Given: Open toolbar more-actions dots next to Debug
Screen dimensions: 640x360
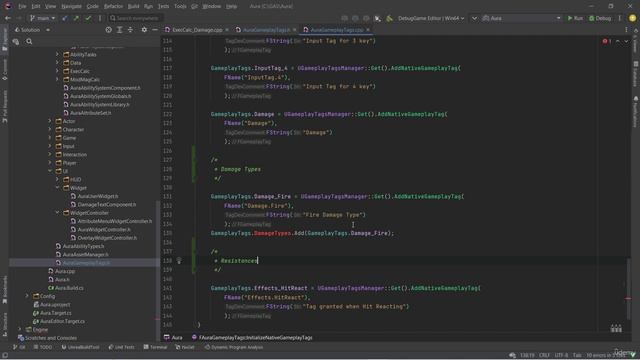Looking at the screenshot, I should pos(620,18).
